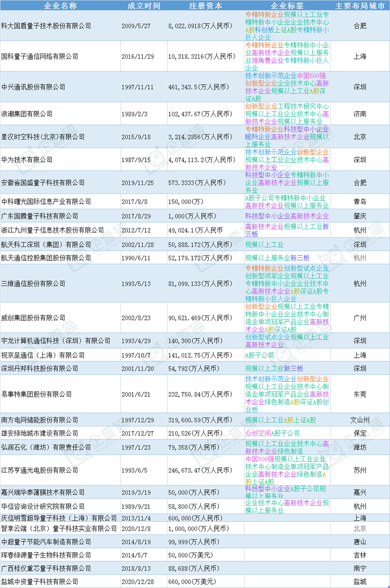Image resolution: width=390 pixels, height=588 pixels.
Task: Click founding date 1989/2/3
Action: coord(134,114)
